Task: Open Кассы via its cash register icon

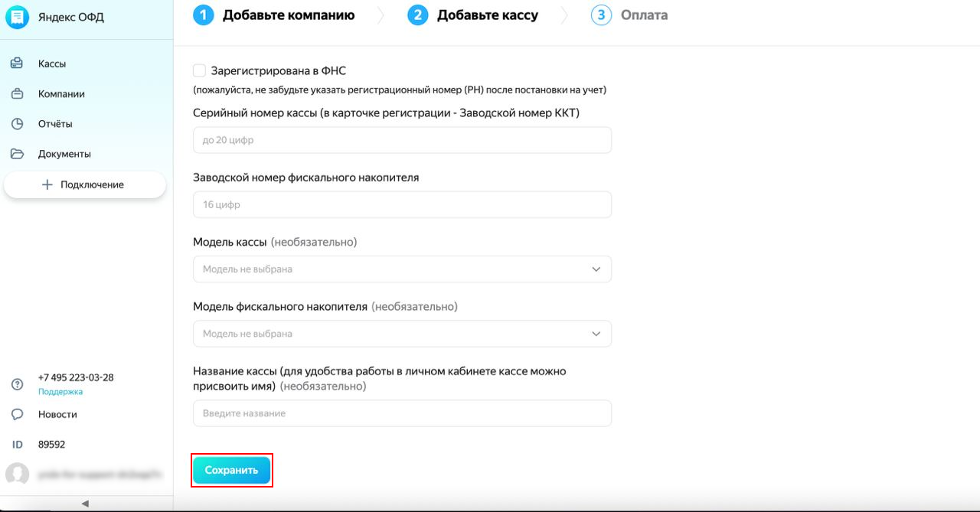Action: point(17,64)
